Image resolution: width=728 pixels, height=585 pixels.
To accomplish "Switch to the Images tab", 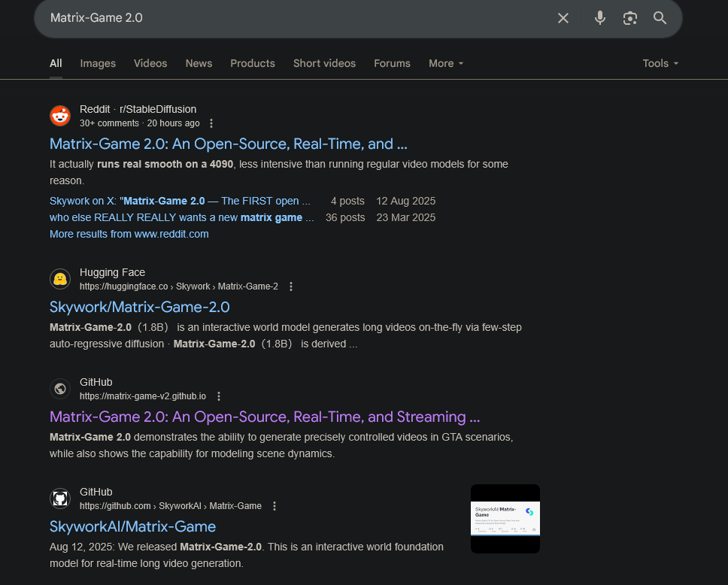I will [98, 63].
